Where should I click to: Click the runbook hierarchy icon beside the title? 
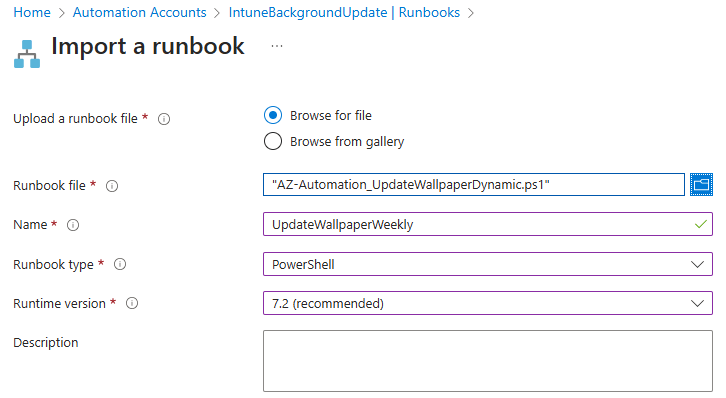[27, 54]
